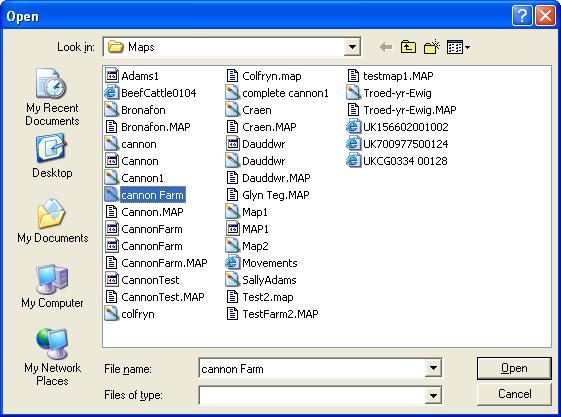This screenshot has width=561, height=417.
Task: Click the Open button
Action: coord(514,368)
